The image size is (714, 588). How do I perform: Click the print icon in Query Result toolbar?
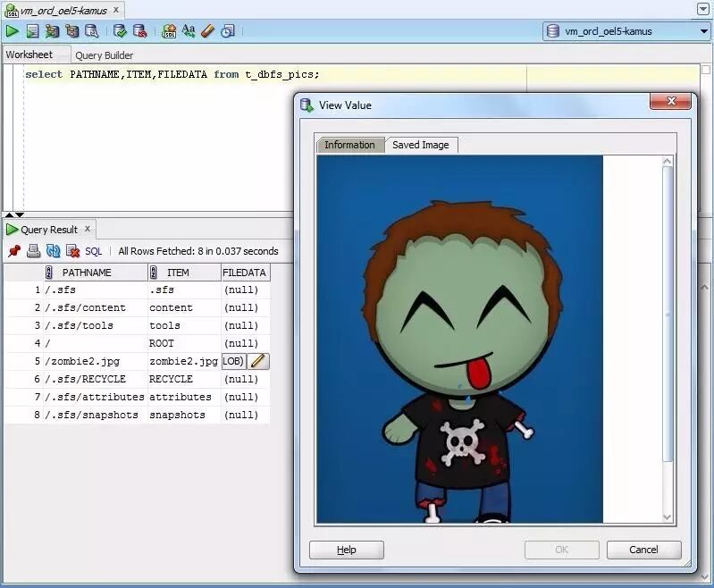click(33, 251)
